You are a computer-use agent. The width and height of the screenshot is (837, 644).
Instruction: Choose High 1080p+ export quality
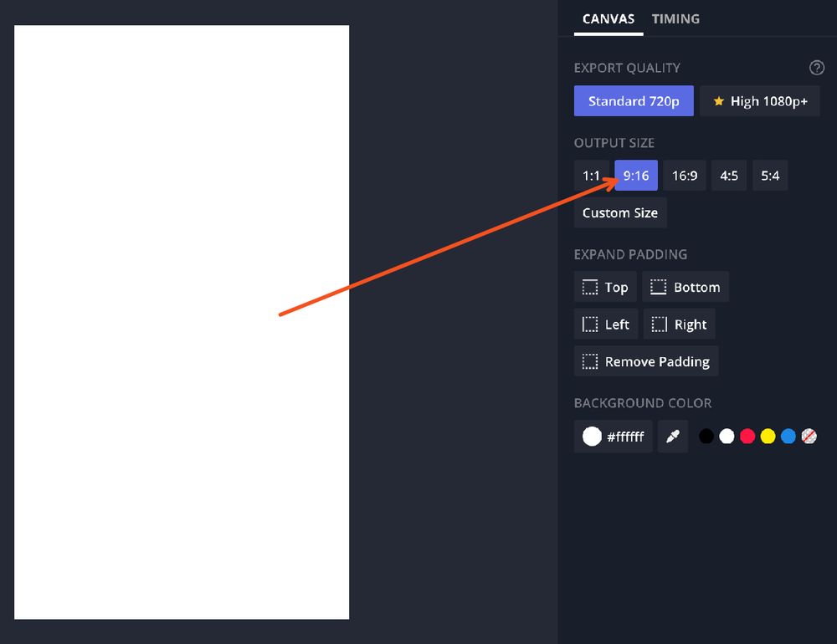(x=760, y=101)
